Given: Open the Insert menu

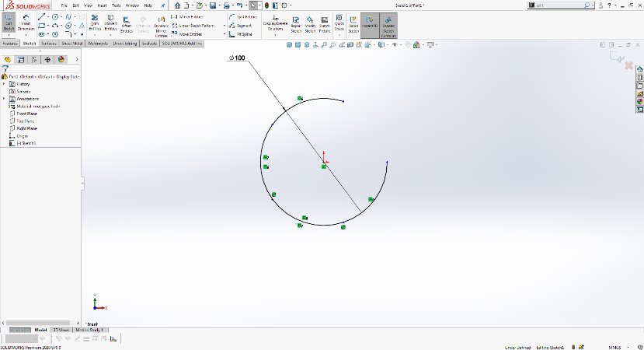Looking at the screenshot, I should pyautogui.click(x=102, y=5).
